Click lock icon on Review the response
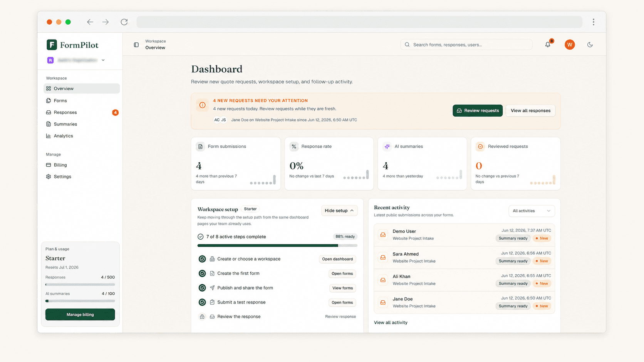 pos(202,317)
